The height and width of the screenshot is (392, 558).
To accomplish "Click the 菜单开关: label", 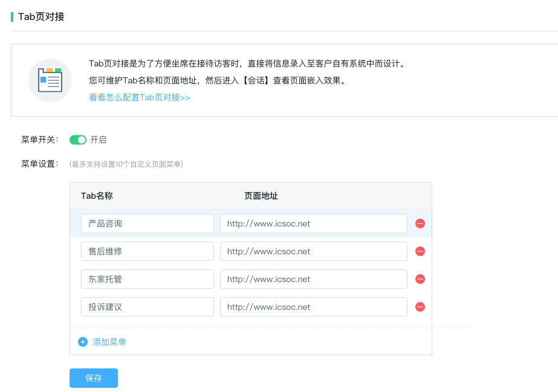I will tap(39, 140).
